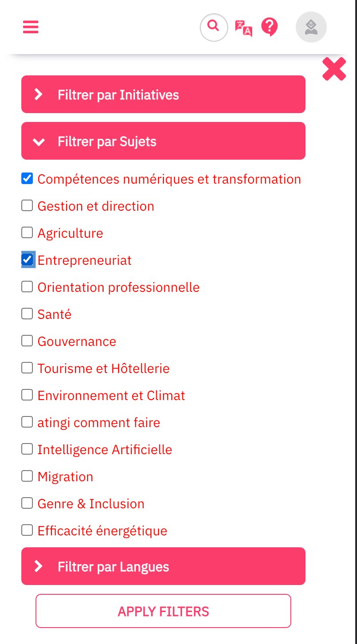The height and width of the screenshot is (644, 357).
Task: Check the Agriculture checkbox
Action: [27, 232]
